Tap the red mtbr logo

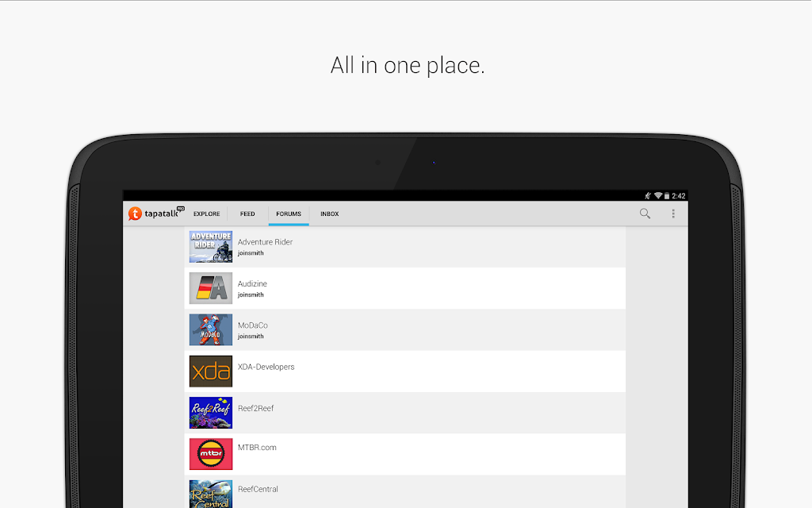click(211, 454)
